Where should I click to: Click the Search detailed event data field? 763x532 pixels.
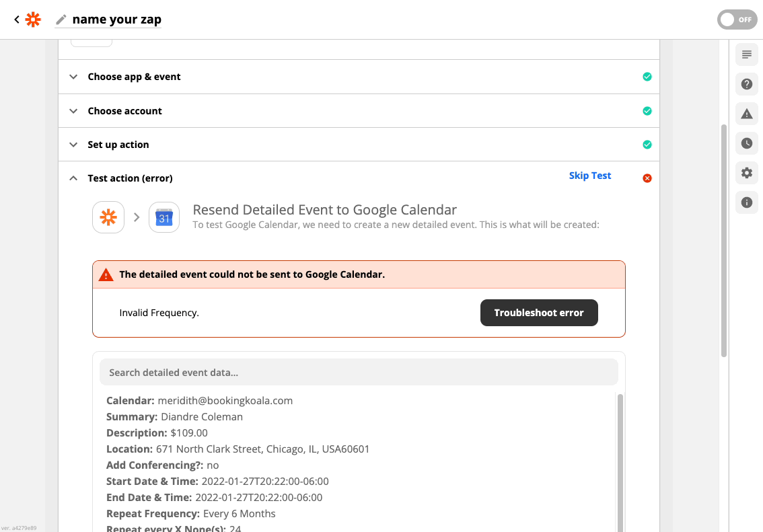(x=359, y=372)
